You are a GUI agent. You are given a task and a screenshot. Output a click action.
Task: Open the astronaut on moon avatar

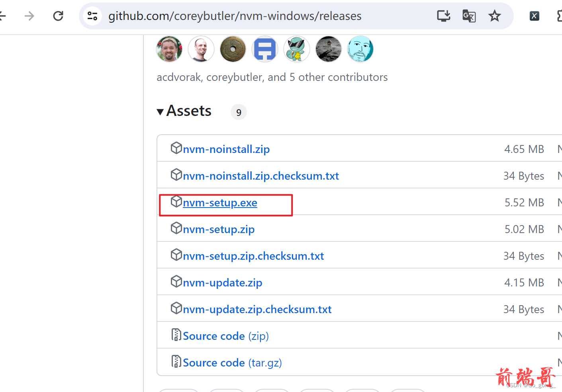point(329,49)
